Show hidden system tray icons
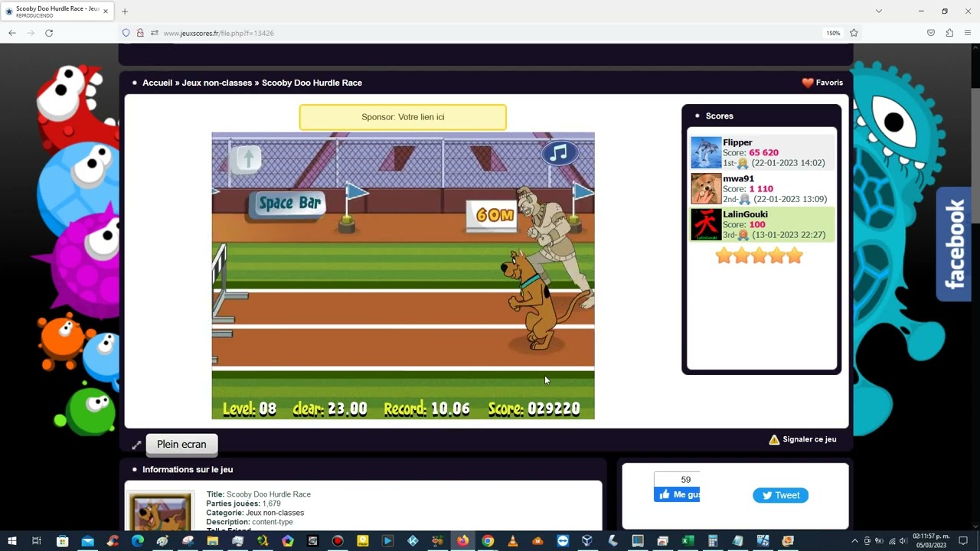Image resolution: width=980 pixels, height=551 pixels. [x=855, y=541]
